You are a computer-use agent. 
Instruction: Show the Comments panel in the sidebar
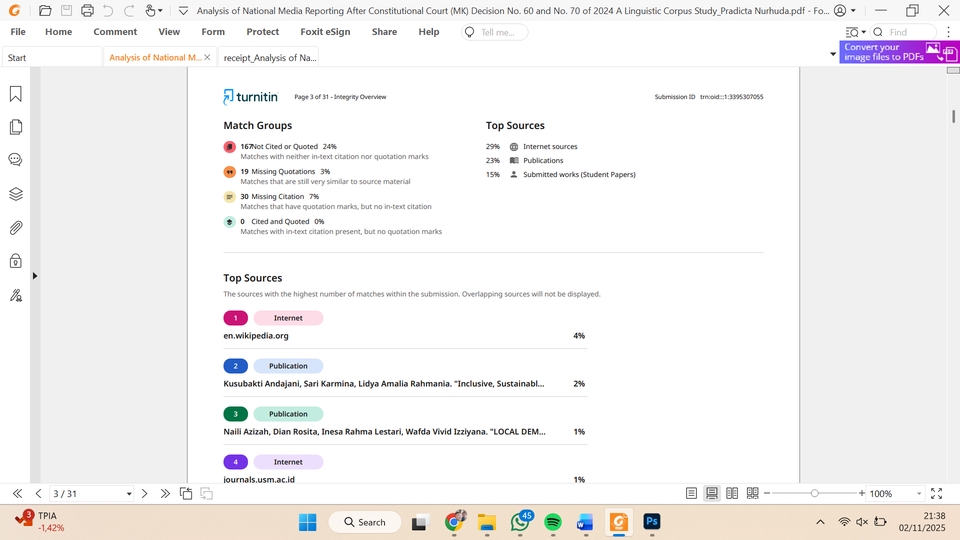[16, 160]
